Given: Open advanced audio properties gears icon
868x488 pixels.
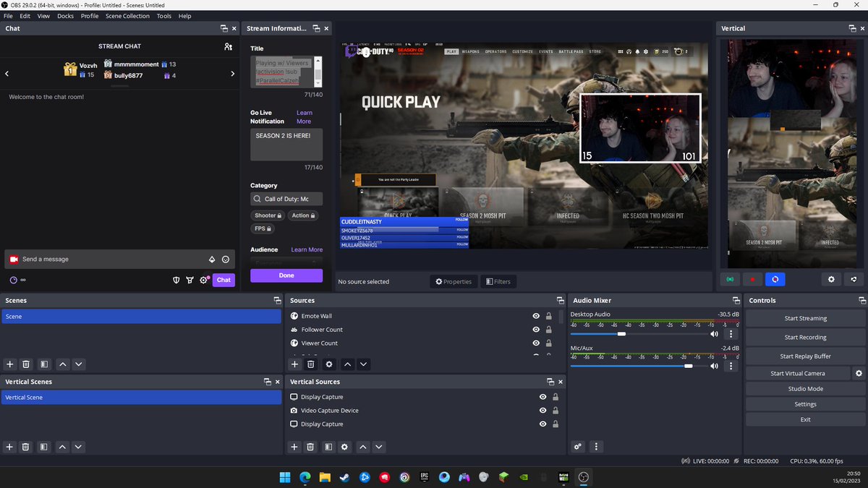Looking at the screenshot, I should point(578,447).
